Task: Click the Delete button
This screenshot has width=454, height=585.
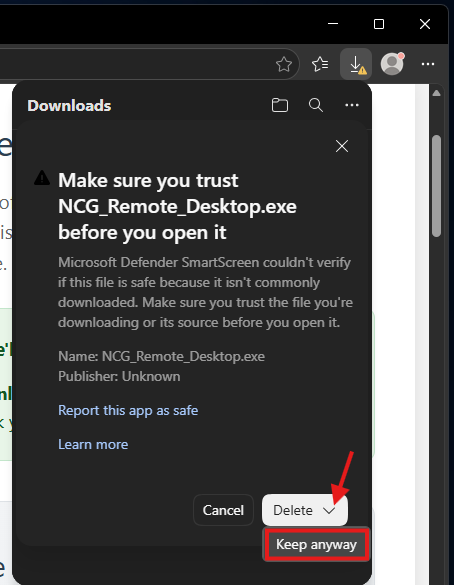Action: (x=293, y=510)
